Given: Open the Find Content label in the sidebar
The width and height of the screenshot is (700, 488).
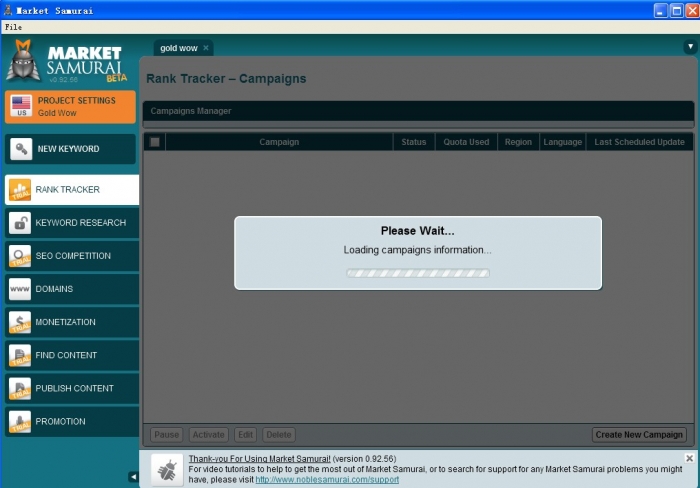Looking at the screenshot, I should pyautogui.click(x=66, y=355).
